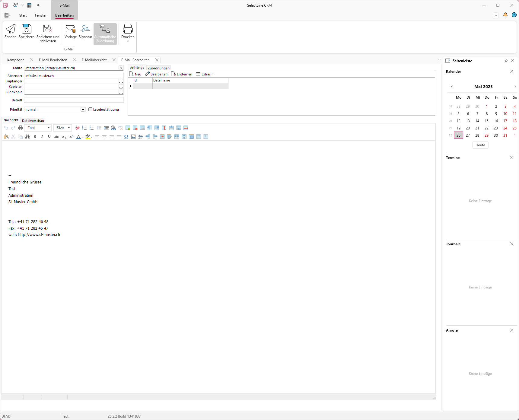The image size is (519, 420).
Task: Click the Omega special character icon
Action: click(126, 137)
